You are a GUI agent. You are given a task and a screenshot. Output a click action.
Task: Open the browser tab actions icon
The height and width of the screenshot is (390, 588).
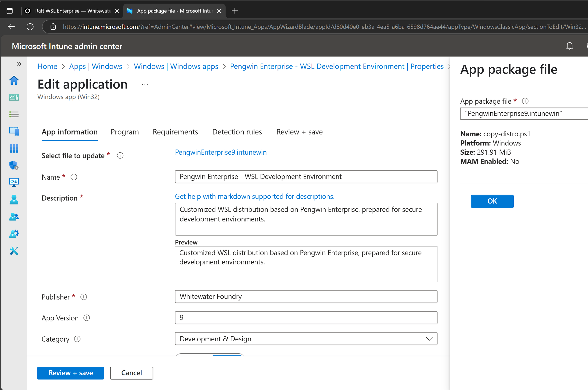click(x=10, y=11)
